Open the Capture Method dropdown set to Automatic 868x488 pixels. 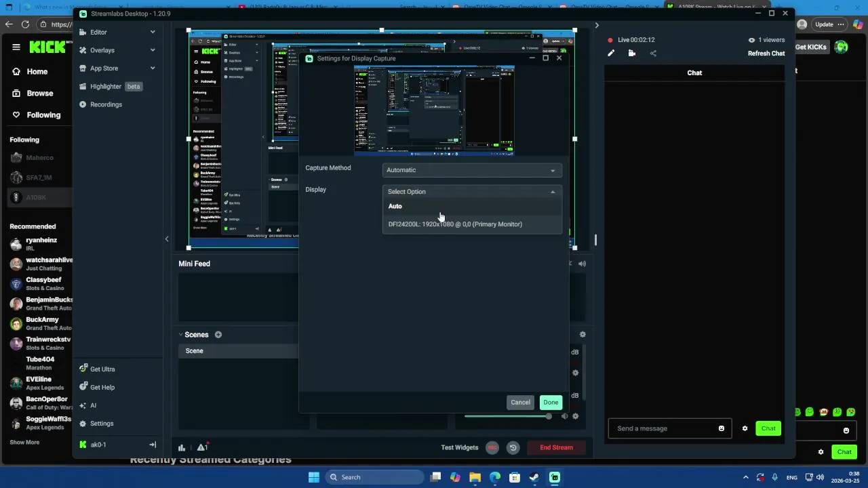[472, 170]
